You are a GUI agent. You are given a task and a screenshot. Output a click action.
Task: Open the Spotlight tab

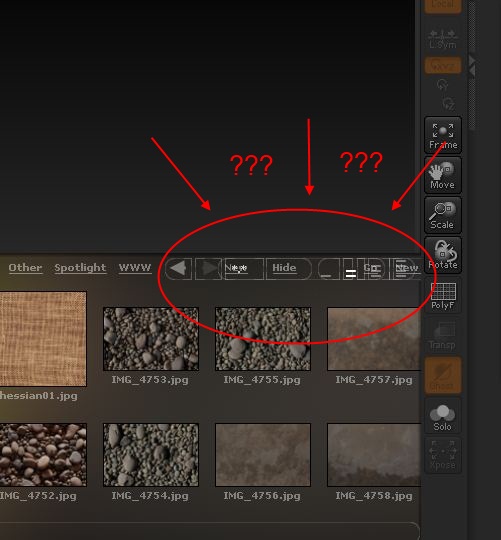click(x=80, y=268)
